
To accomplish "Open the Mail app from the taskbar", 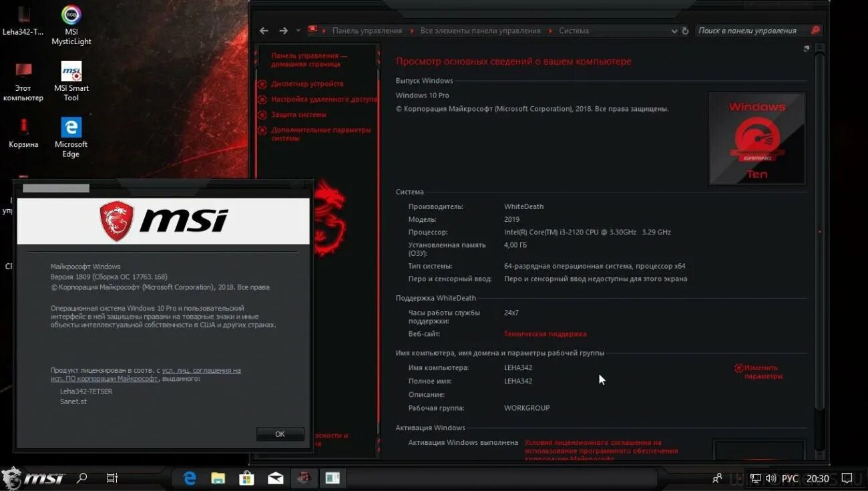I will tap(276, 478).
